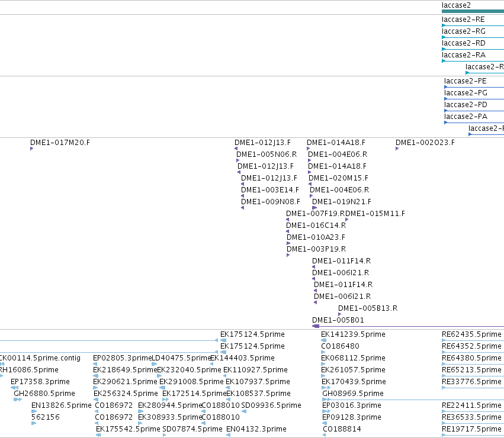Click the EK280944.5prime EST label
Screen dimensions: 504x438
[x=170, y=406]
